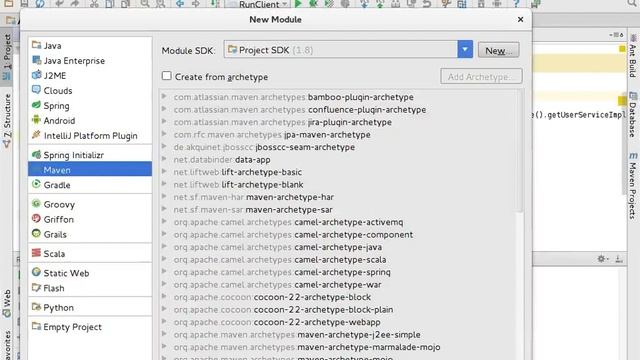Open the Structure tool window tab
This screenshot has height=360, width=640.
[x=7, y=121]
